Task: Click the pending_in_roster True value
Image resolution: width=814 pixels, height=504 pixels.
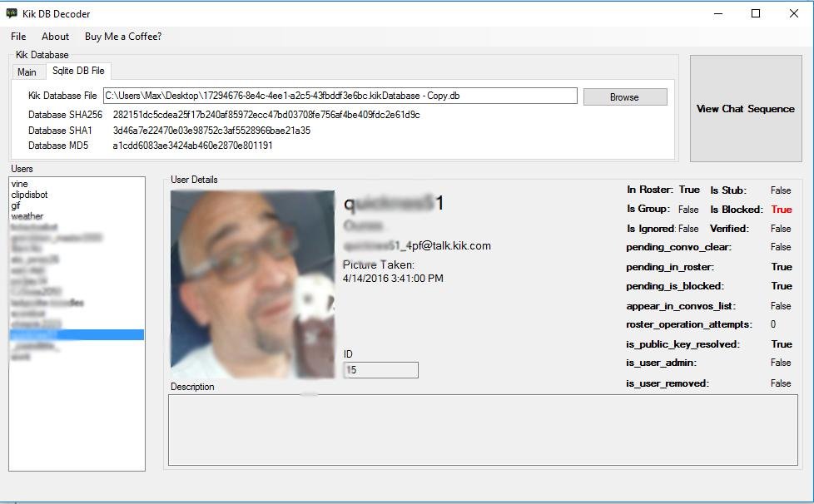Action: (x=782, y=267)
